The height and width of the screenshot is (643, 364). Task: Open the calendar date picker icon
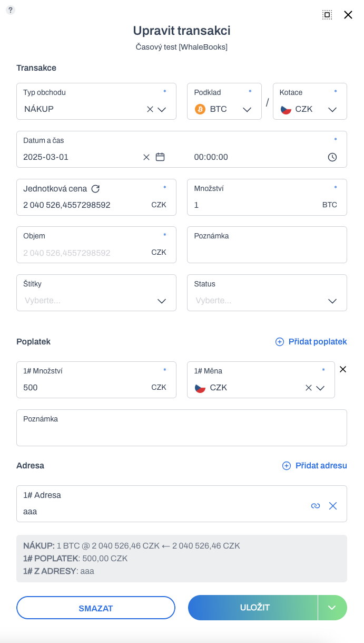[160, 157]
